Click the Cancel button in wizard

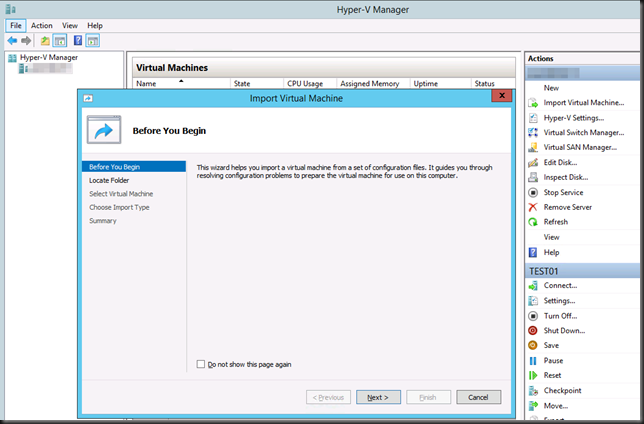[x=478, y=397]
